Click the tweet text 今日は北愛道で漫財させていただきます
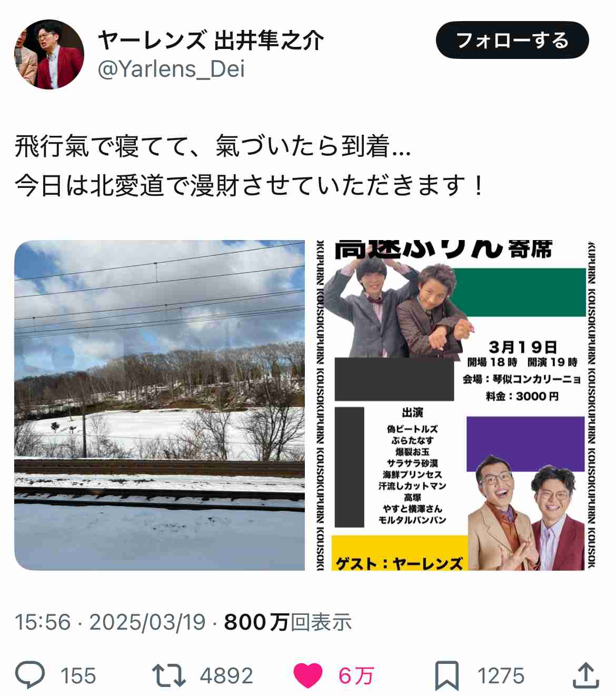This screenshot has width=616, height=697. (x=241, y=185)
